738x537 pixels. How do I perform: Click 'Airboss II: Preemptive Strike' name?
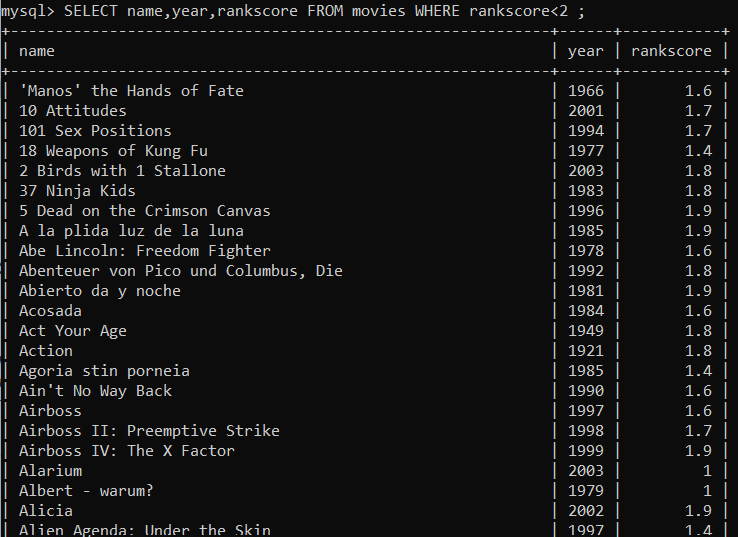[149, 431]
